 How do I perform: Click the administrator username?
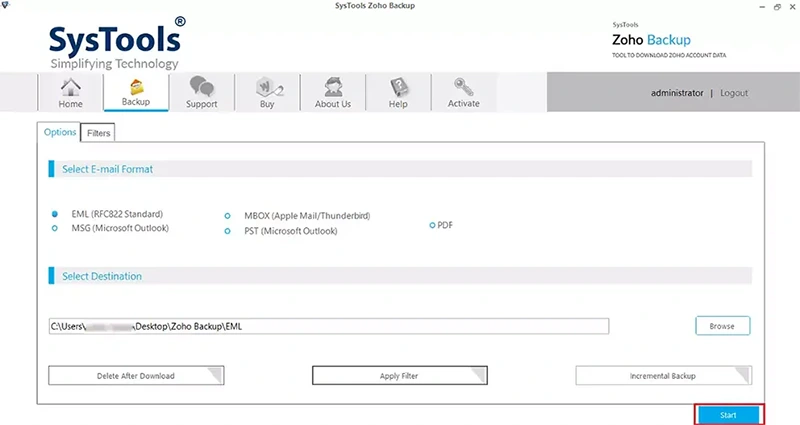[677, 93]
